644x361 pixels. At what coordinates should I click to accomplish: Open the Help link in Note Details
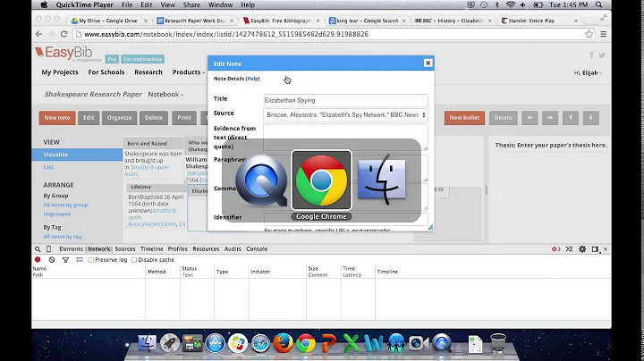(x=252, y=79)
